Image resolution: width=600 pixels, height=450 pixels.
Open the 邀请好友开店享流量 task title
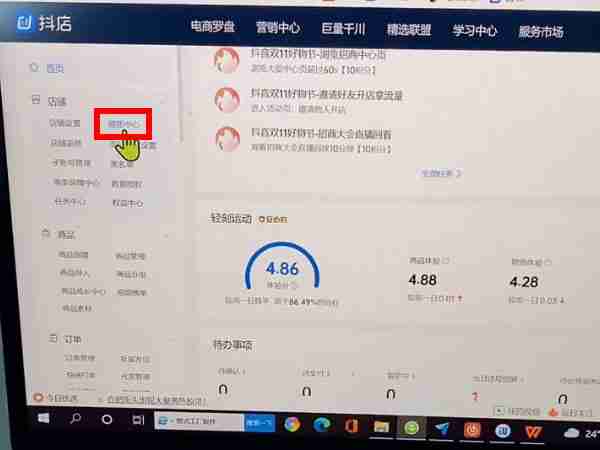tap(326, 95)
